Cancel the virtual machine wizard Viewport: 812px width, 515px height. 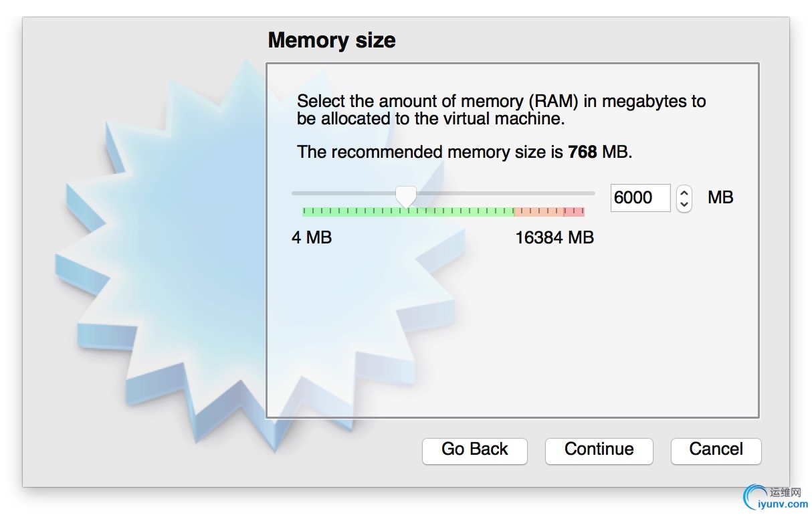[x=716, y=450]
